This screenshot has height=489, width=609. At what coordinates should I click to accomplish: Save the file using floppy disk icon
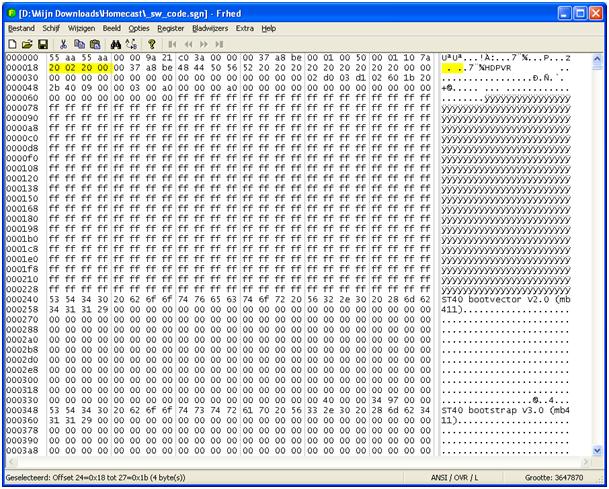pos(43,44)
